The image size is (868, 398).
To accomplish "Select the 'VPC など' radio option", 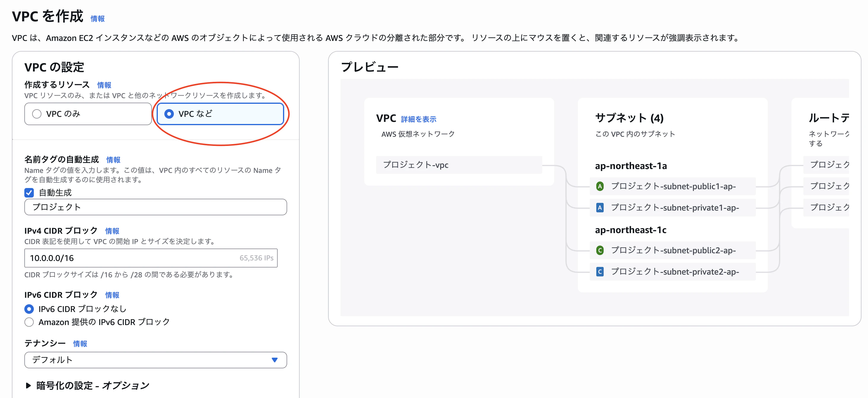I will (x=220, y=114).
